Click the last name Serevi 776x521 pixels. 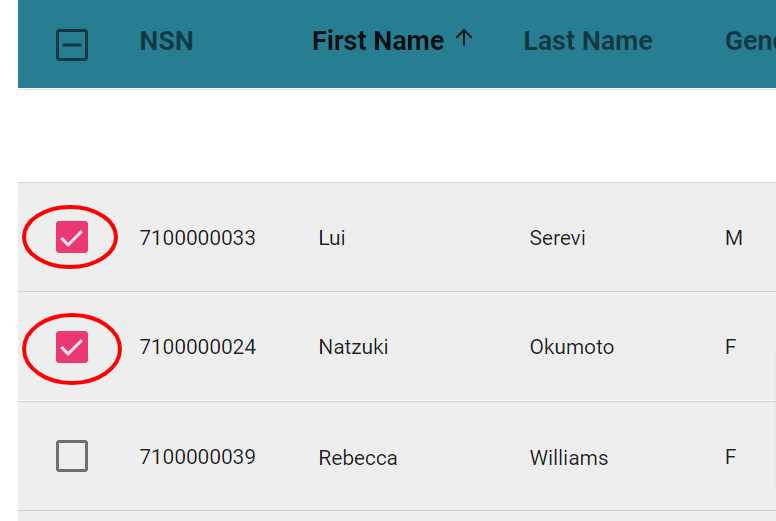558,238
